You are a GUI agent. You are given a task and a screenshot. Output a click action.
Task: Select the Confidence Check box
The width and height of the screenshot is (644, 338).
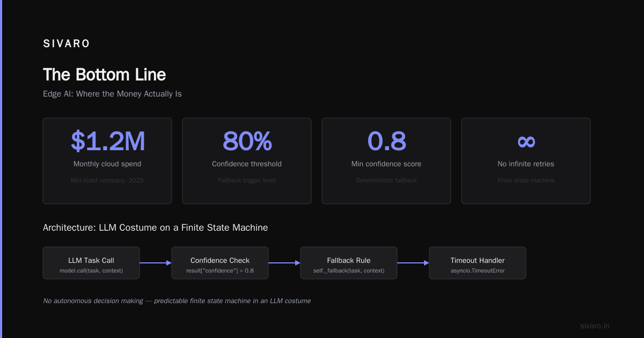[x=220, y=263]
